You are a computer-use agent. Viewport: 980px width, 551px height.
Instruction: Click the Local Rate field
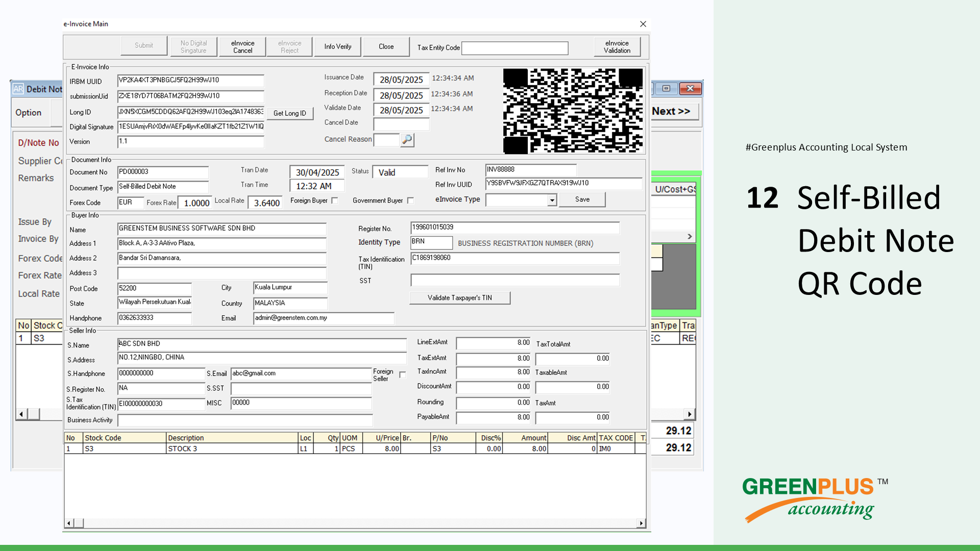tap(265, 203)
